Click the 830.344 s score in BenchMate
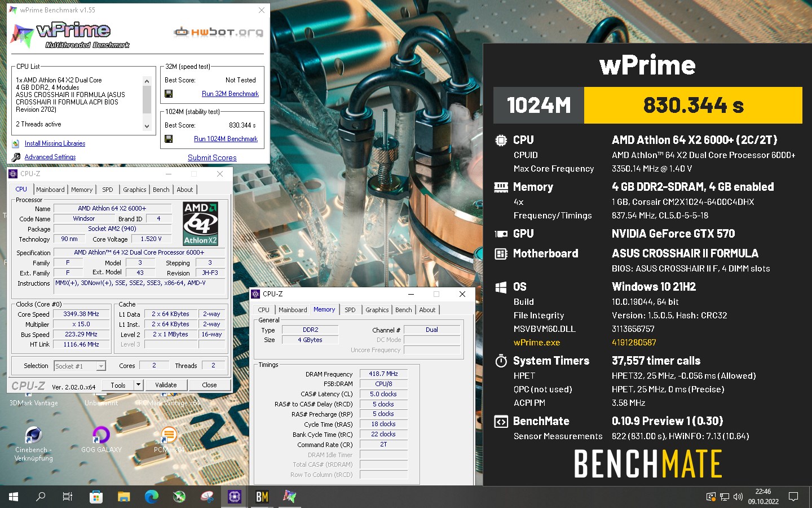 [x=693, y=105]
